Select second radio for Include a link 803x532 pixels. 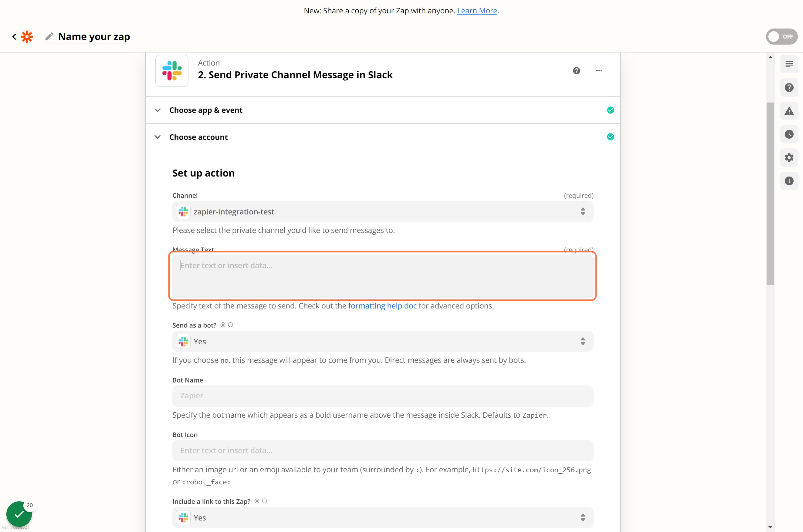264,501
